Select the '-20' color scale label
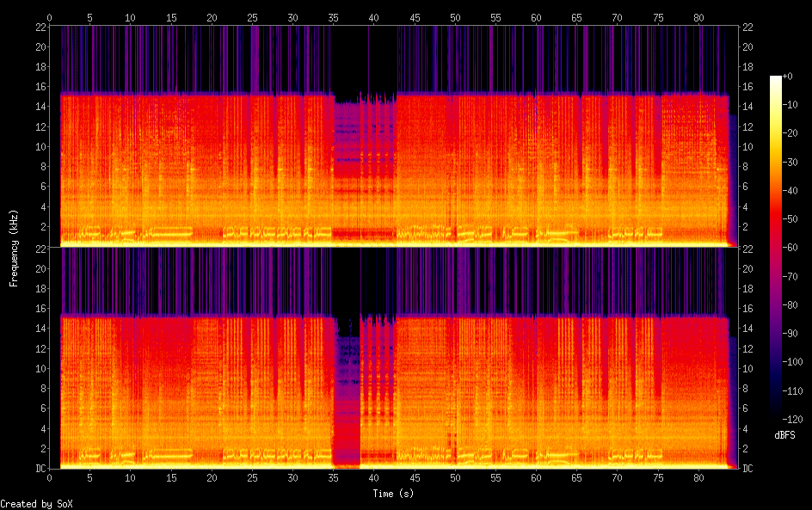The height and width of the screenshot is (510, 812). [790, 133]
